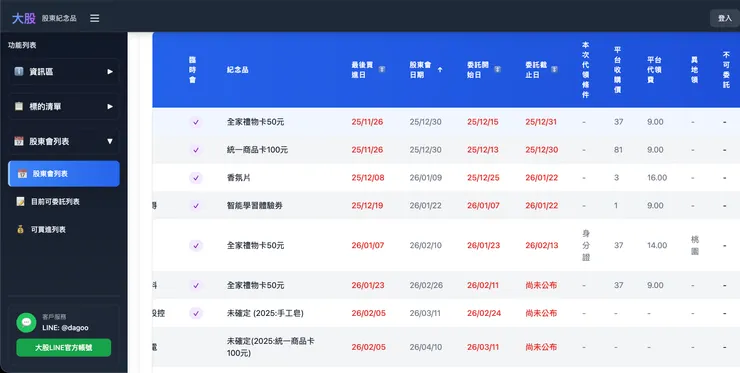Image resolution: width=740 pixels, height=373 pixels.
Task: Click the 大股 logo
Action: point(24,18)
